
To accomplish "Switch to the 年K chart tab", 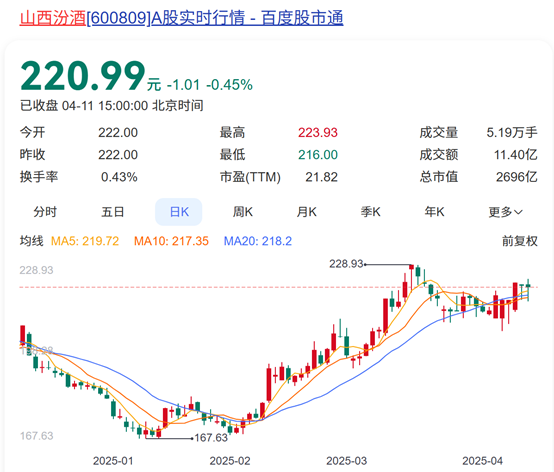I will click(x=435, y=212).
